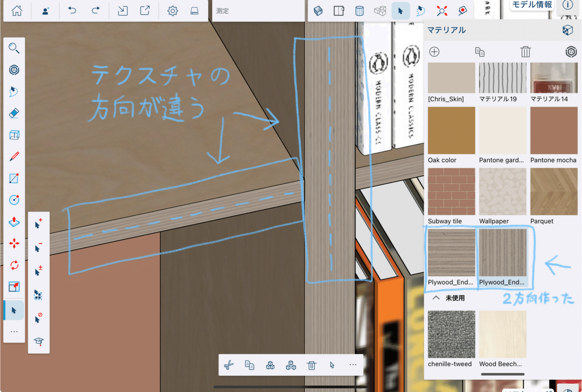Viewport: 582px width, 392px height.
Task: Select the Lasso tool in left toolbar
Action: tap(14, 92)
